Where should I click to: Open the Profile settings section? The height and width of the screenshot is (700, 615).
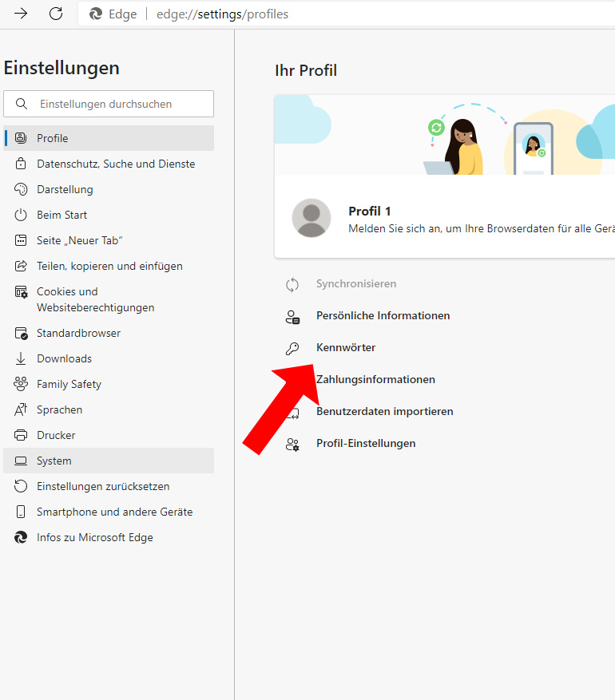53,138
